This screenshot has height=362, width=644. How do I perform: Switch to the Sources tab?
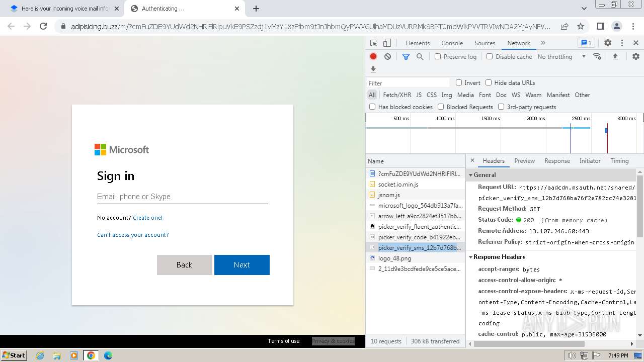coord(485,43)
